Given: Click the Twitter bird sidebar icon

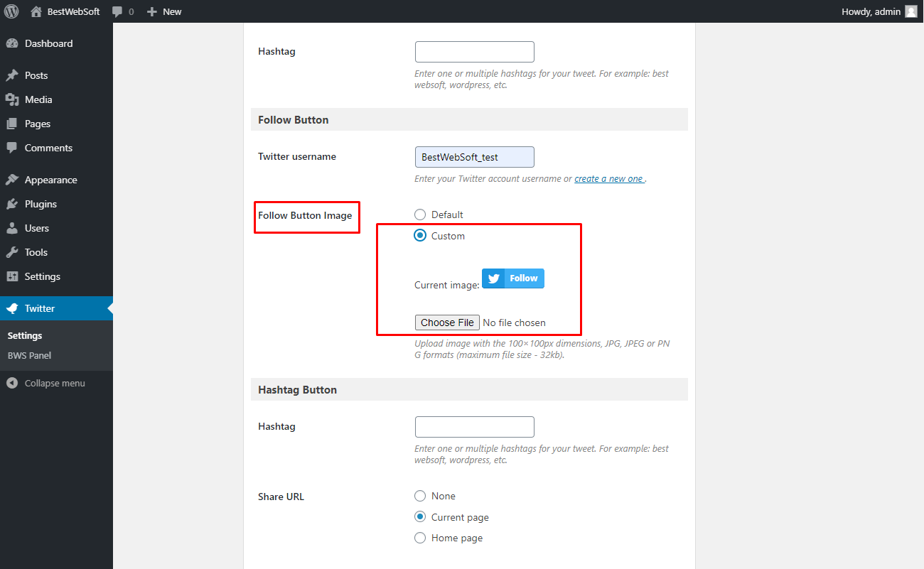Looking at the screenshot, I should (x=12, y=308).
